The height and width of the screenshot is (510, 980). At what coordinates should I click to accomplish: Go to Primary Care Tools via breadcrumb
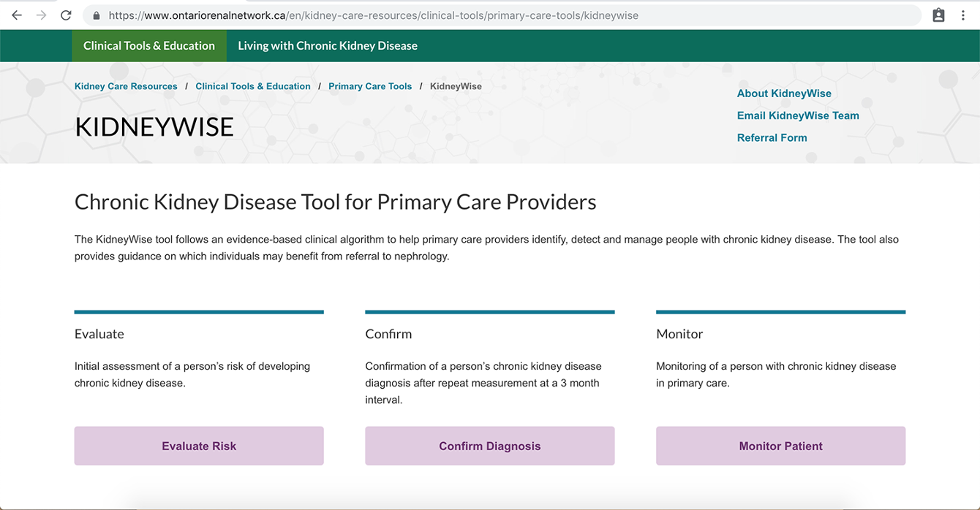click(370, 86)
